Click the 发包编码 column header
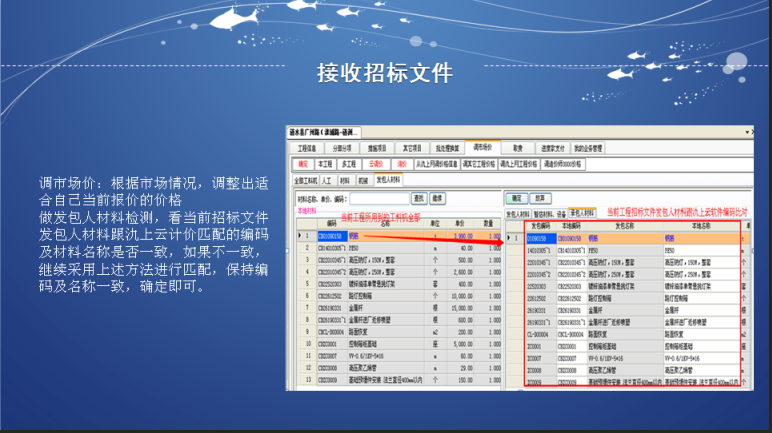 tap(541, 226)
